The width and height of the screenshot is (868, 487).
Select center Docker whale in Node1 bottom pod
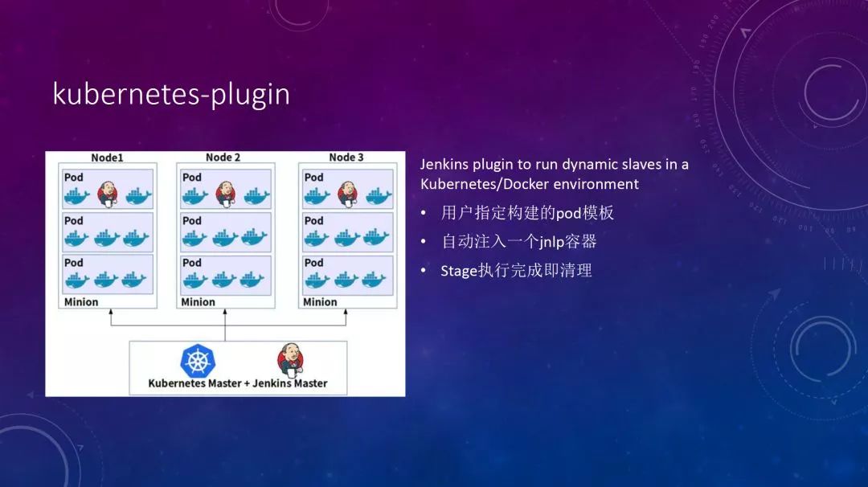106,280
